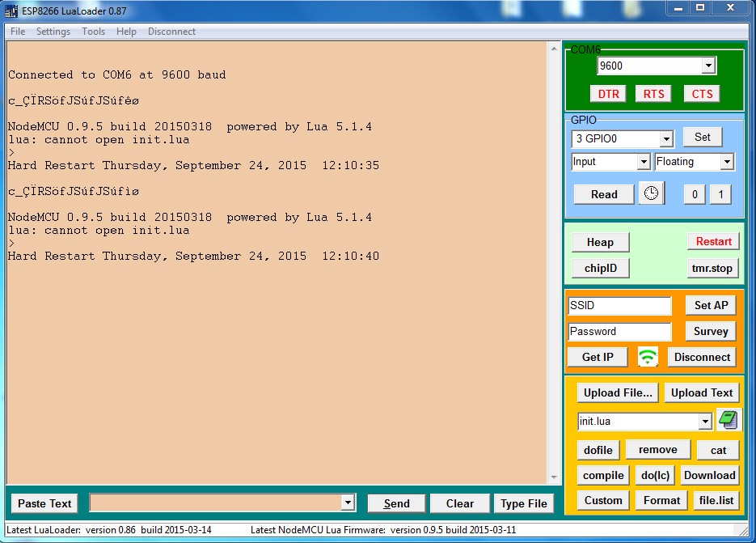Open the File menu
The image size is (756, 543).
[18, 32]
